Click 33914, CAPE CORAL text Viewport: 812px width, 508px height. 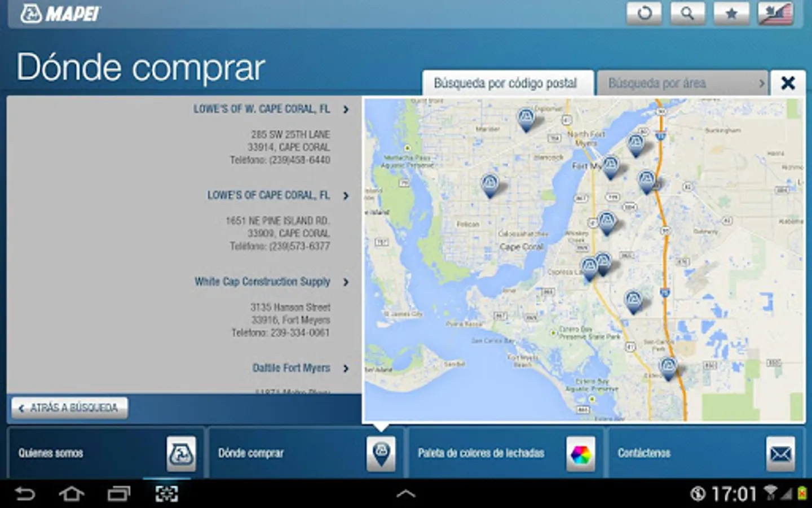[289, 147]
